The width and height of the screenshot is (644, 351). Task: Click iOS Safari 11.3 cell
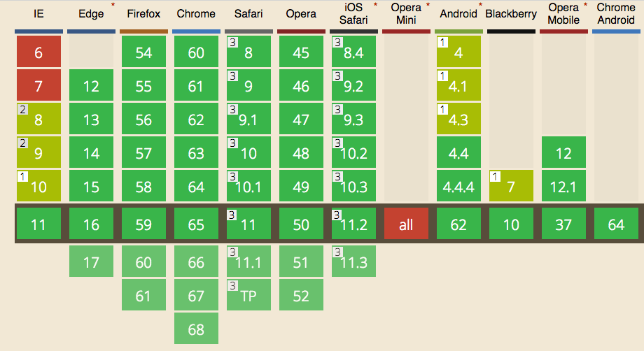tap(353, 262)
